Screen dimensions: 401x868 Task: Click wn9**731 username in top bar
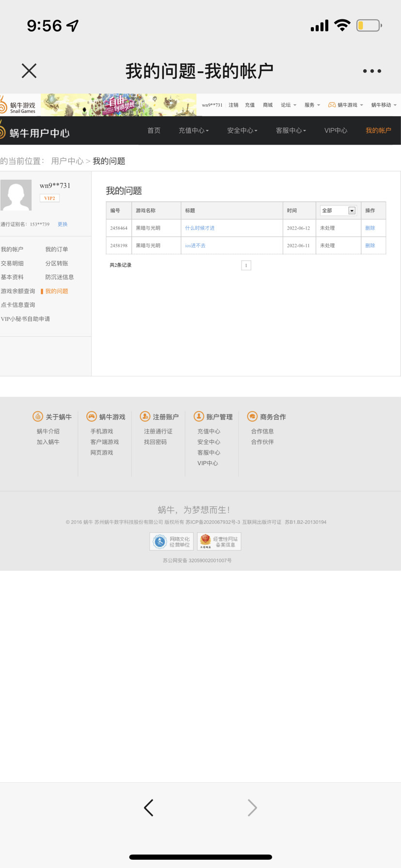pos(212,105)
